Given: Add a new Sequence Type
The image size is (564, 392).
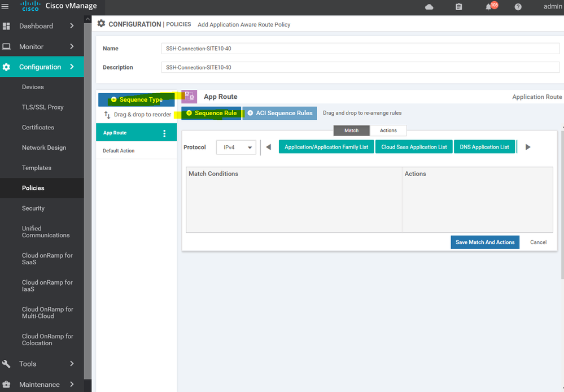Looking at the screenshot, I should [x=136, y=100].
